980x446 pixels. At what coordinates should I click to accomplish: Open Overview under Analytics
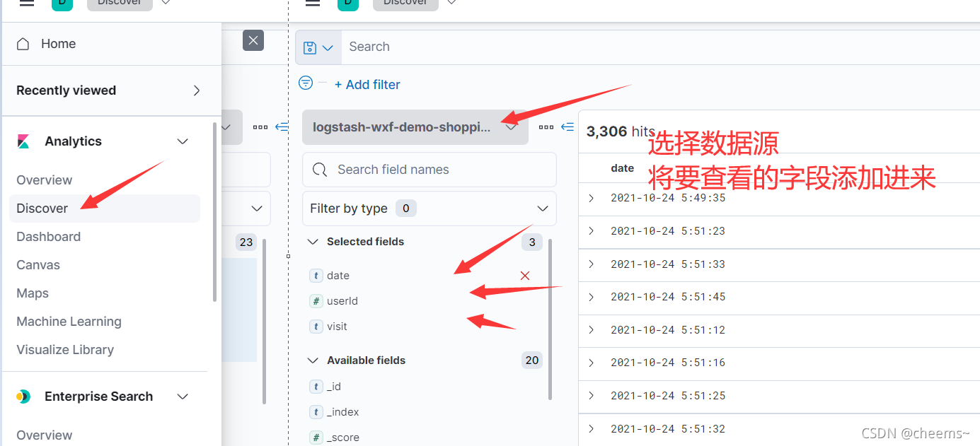(x=45, y=180)
